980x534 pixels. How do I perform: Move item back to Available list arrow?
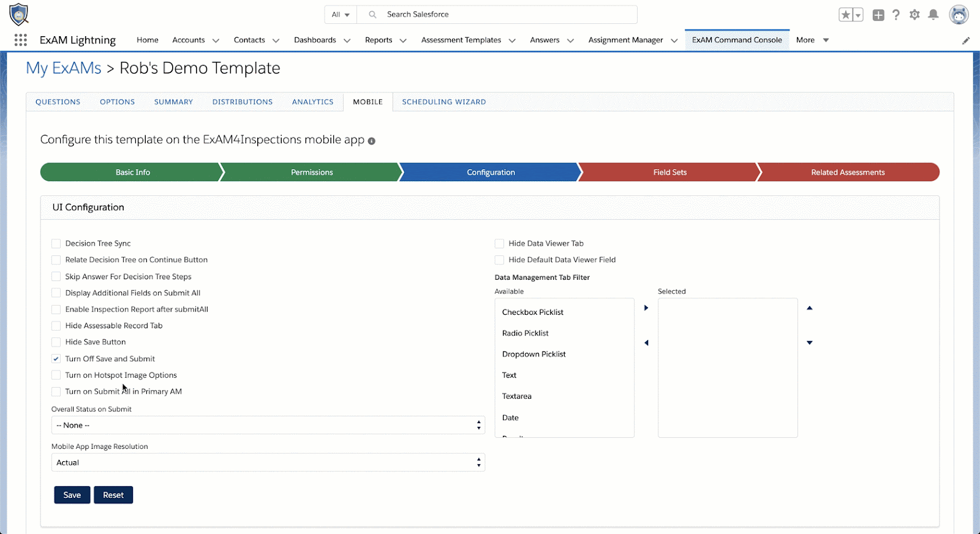[646, 343]
